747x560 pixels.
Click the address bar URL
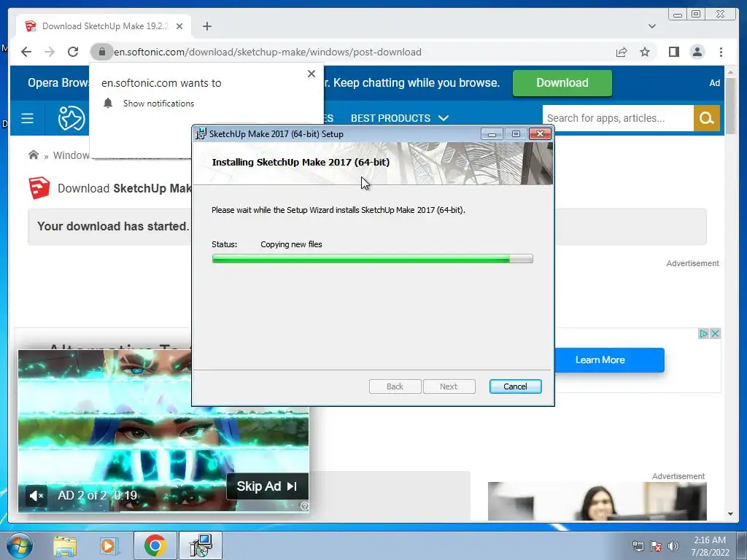tap(267, 52)
